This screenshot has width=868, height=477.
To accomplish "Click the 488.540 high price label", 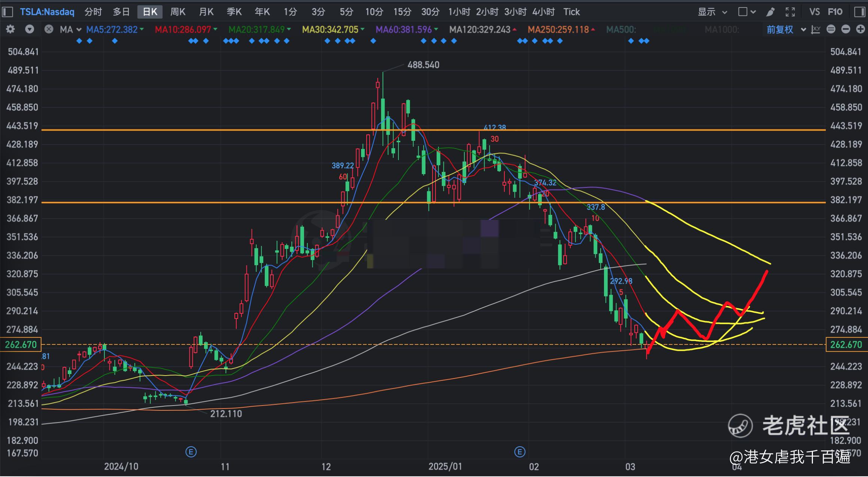I will (423, 65).
